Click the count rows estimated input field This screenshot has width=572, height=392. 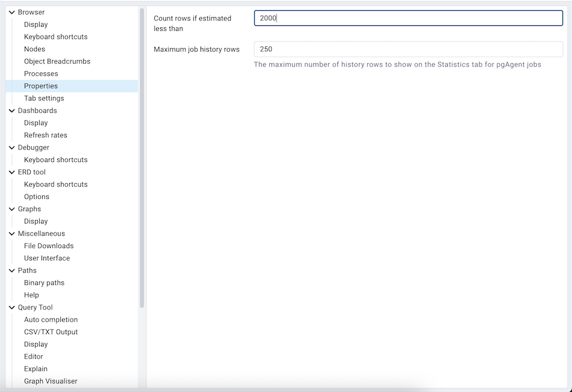tap(408, 18)
